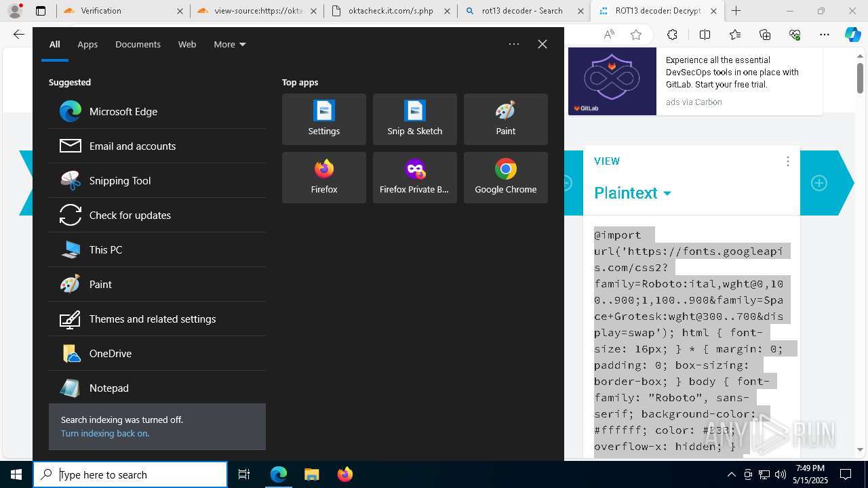Focus the Type here to search box
The width and height of the screenshot is (868, 488).
[130, 474]
